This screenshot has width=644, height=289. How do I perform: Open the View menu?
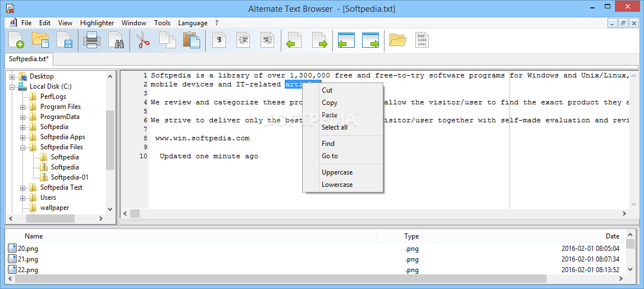(66, 23)
